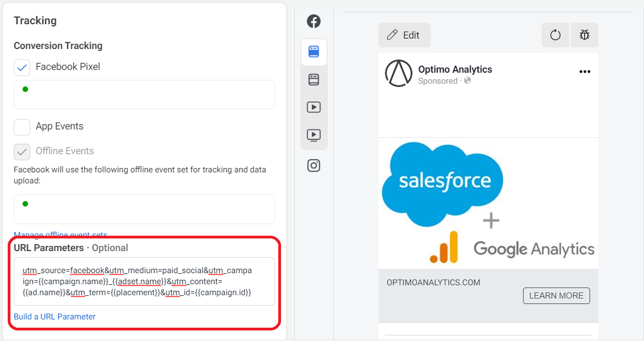Click the Optimo Analytics page name
The width and height of the screenshot is (644, 342).
455,69
